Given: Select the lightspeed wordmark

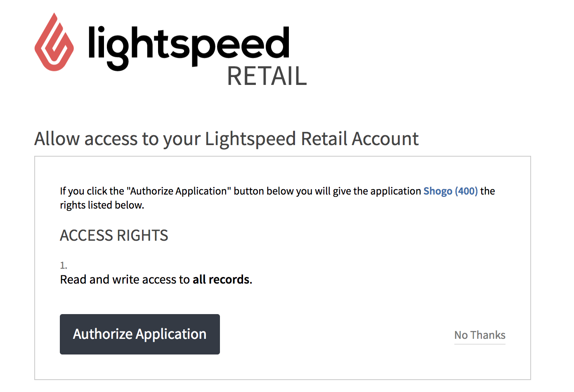Looking at the screenshot, I should (x=188, y=43).
